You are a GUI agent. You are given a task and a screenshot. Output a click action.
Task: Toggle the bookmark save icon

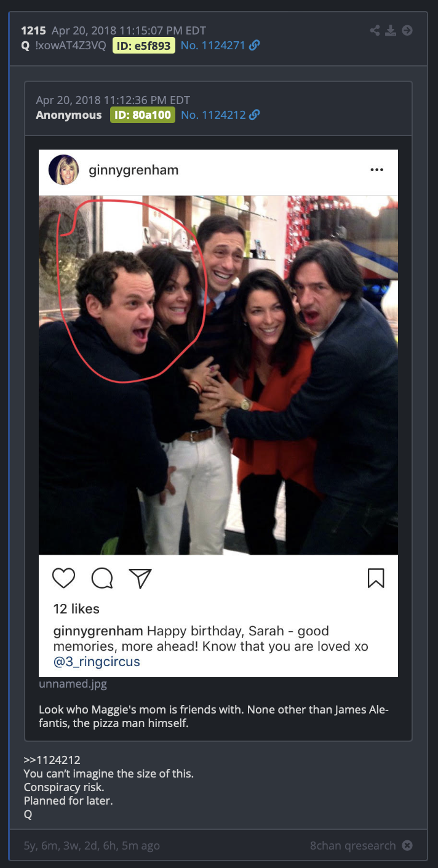coord(376,577)
